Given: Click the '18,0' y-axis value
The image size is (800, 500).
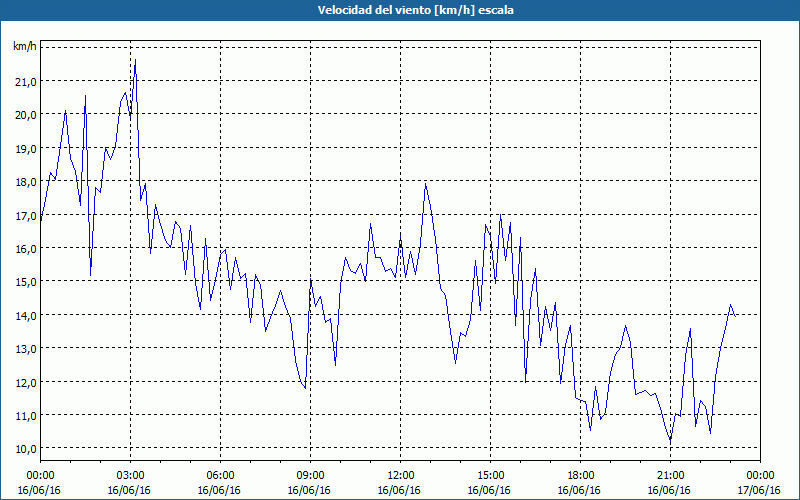Looking at the screenshot, I should [27, 182].
